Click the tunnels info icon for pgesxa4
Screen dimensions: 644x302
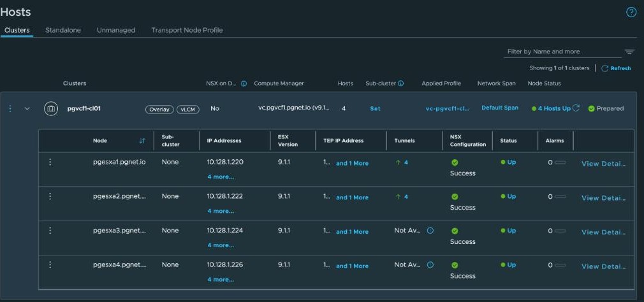(430, 264)
